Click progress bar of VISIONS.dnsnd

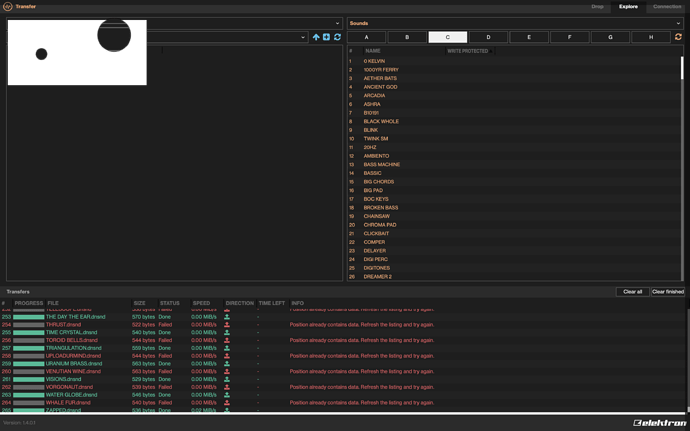(x=29, y=379)
